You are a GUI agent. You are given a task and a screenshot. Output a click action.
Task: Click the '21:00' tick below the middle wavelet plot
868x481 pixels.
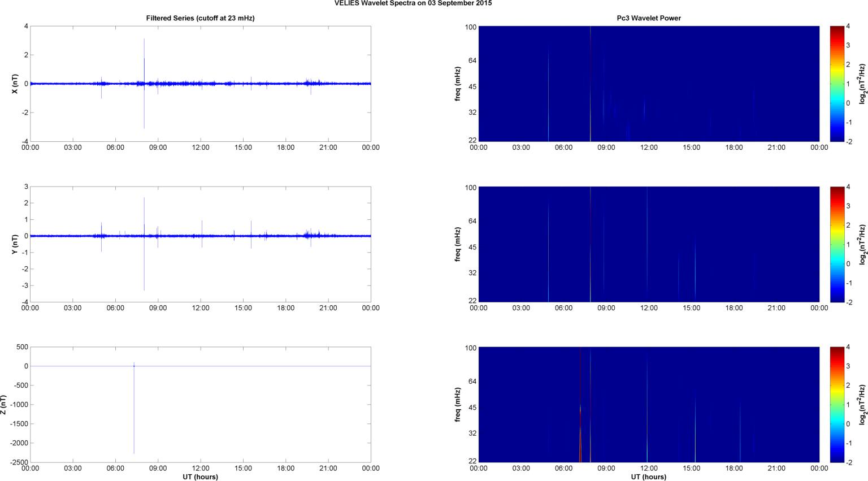776,308
